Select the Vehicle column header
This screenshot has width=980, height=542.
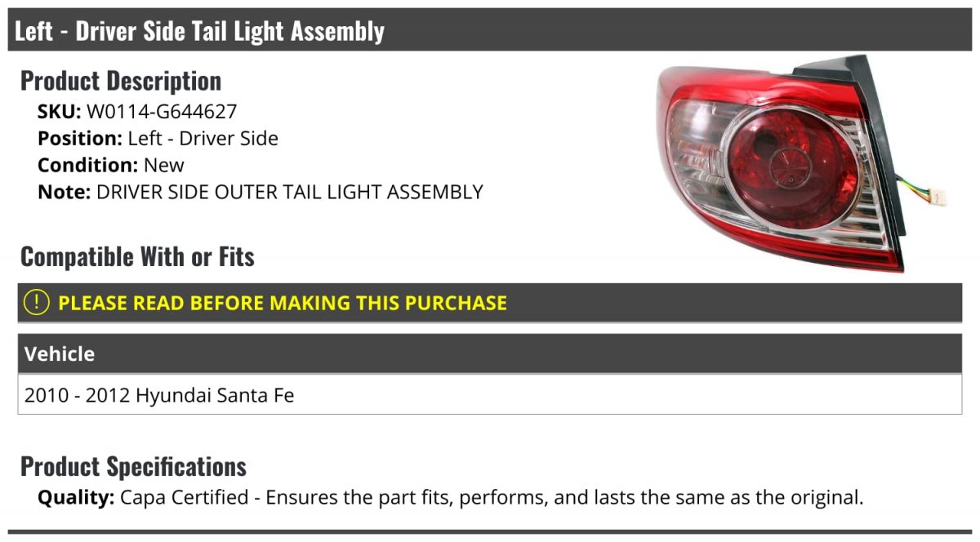coord(60,354)
